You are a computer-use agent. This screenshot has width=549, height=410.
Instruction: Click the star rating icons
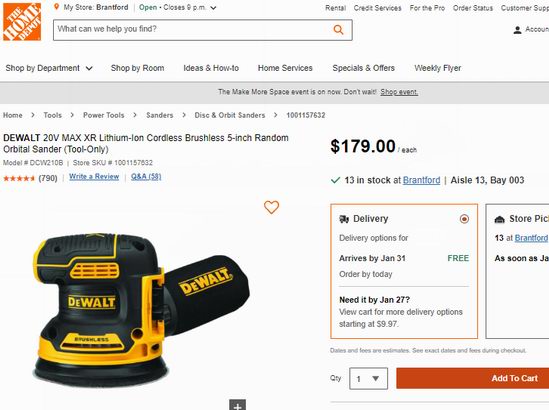coord(19,179)
